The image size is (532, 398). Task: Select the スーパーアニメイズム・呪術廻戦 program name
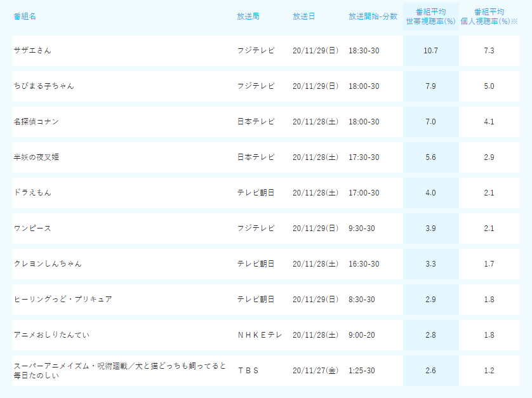[120, 371]
